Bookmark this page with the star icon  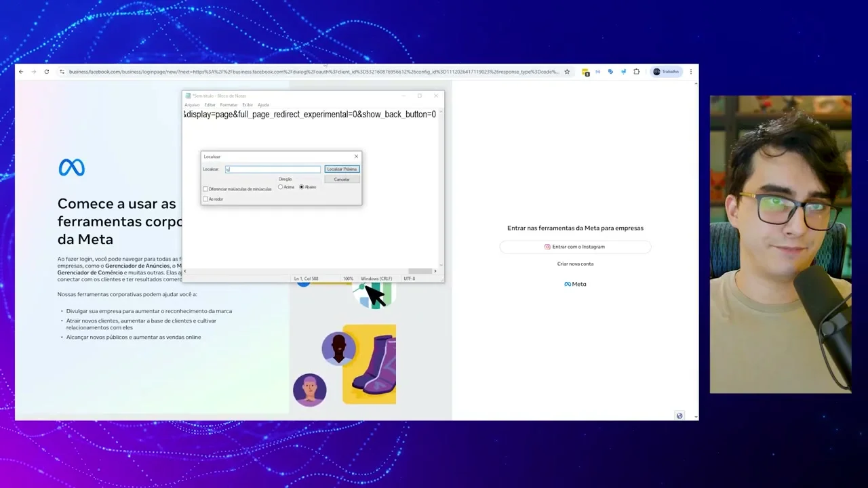tap(567, 72)
